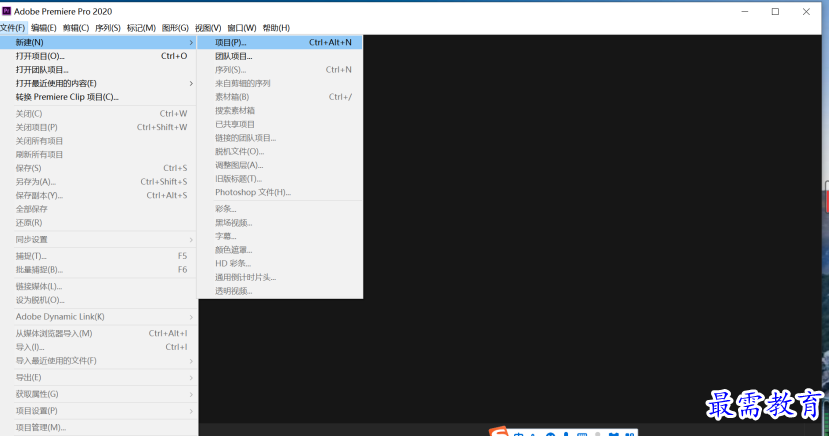Open the 序列(S) menu
The image size is (830, 436).
point(107,28)
